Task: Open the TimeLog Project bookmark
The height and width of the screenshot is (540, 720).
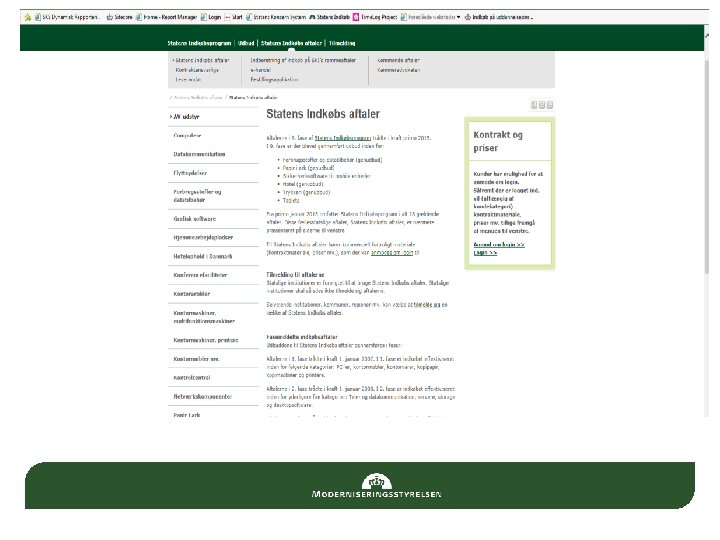Action: coord(375,17)
